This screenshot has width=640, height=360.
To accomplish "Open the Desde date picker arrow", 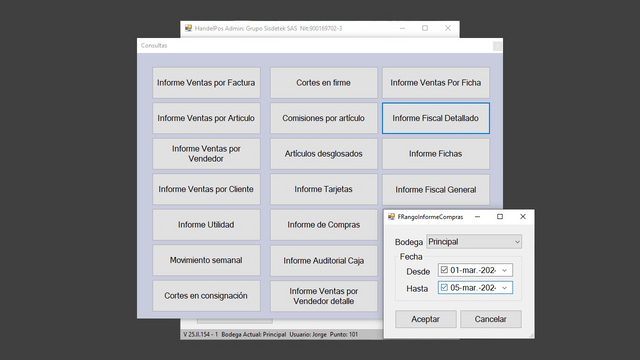I will pos(504,270).
